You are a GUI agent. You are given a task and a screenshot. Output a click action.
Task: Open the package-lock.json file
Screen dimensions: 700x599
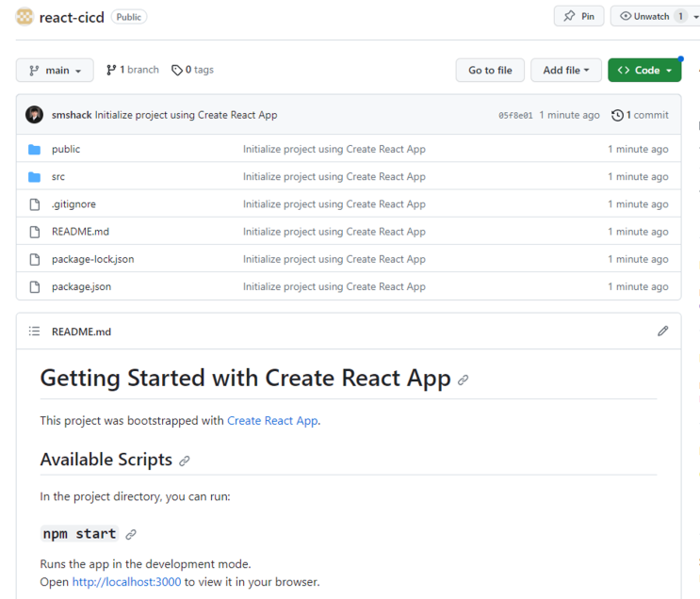point(93,259)
